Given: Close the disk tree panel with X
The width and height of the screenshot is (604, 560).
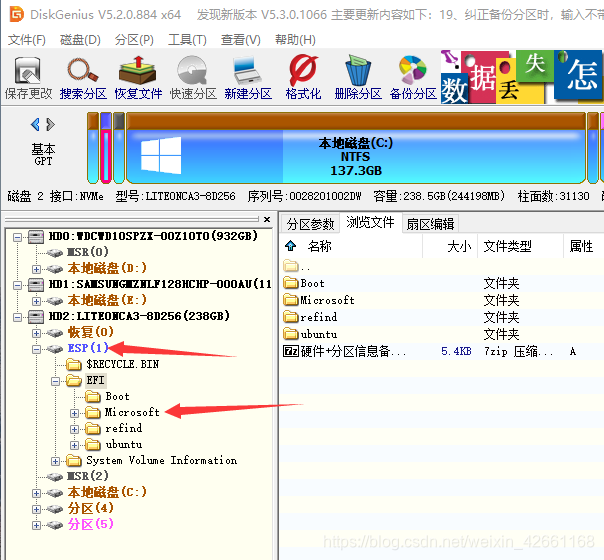Looking at the screenshot, I should [x=267, y=219].
